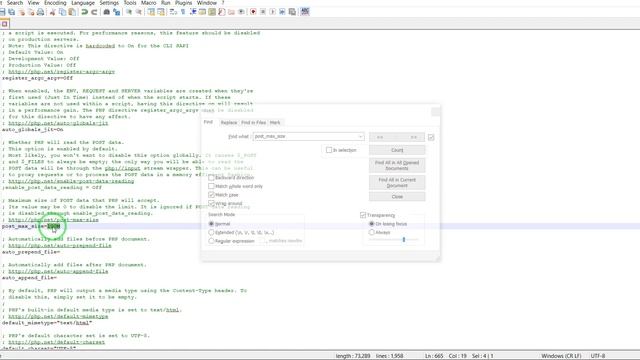This screenshot has height=360, width=640.
Task: Click Find All in All Opened Documents
Action: click(x=397, y=165)
